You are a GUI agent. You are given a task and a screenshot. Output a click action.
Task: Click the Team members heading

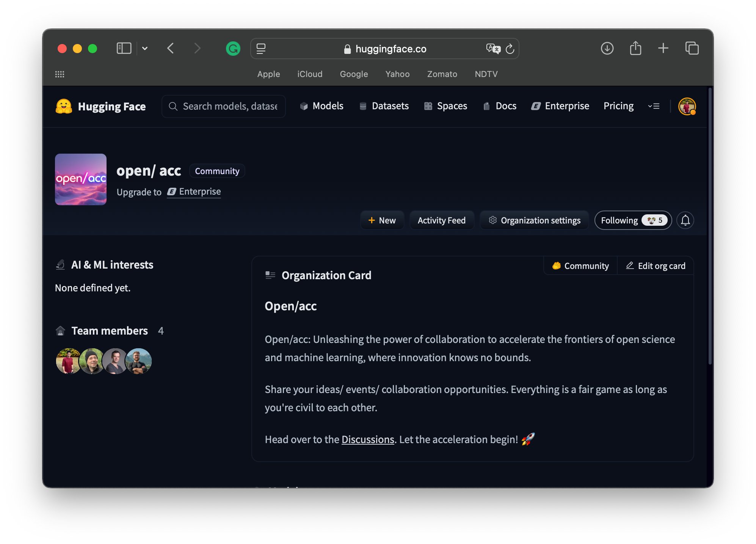click(x=110, y=331)
